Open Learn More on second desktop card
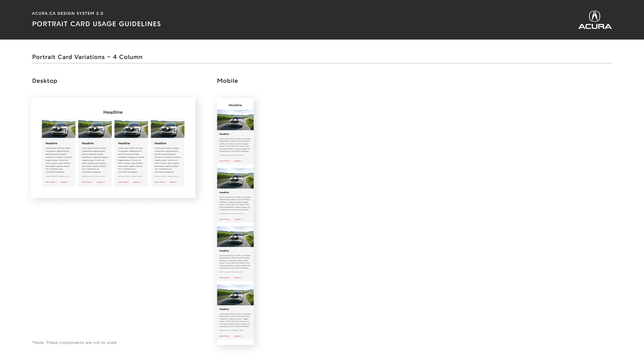 pos(87,182)
